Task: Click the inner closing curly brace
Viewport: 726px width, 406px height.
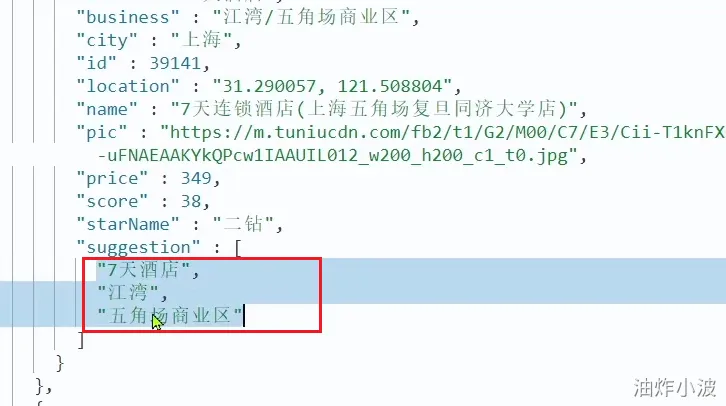Action: pos(60,363)
